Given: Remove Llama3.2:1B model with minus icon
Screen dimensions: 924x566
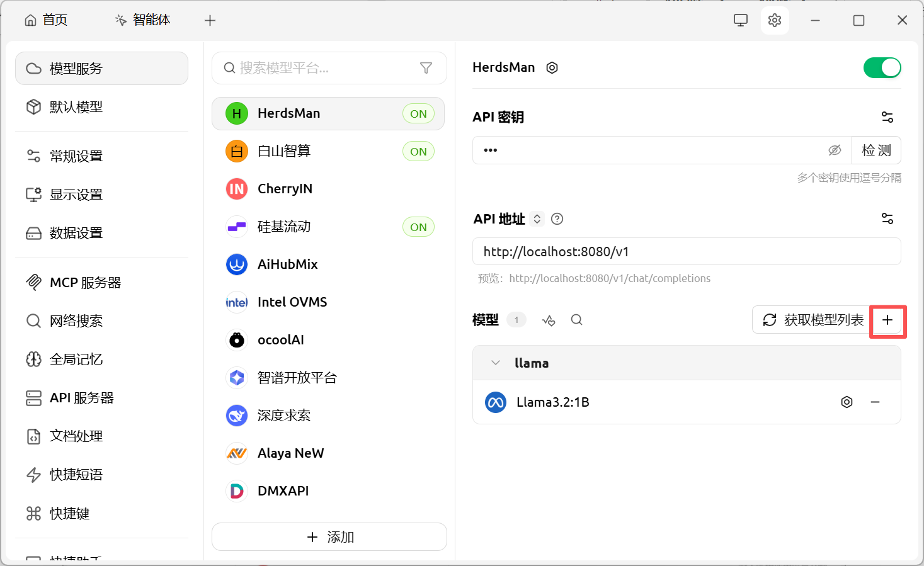Looking at the screenshot, I should coord(875,402).
